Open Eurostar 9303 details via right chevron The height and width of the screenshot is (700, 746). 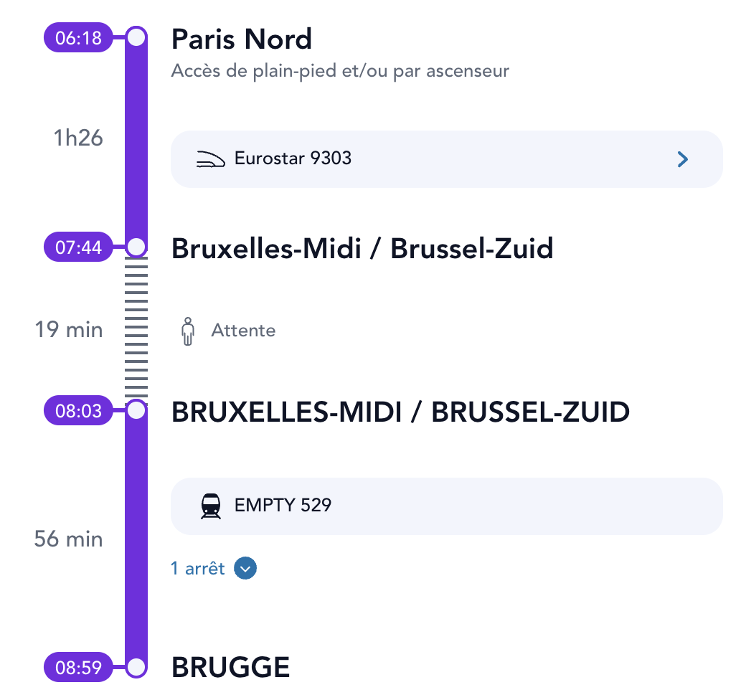pyautogui.click(x=682, y=159)
